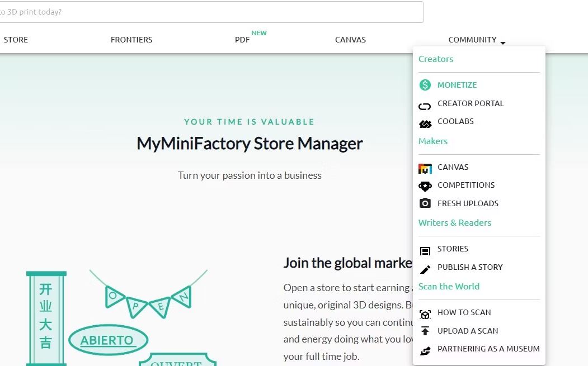
Task: Click the How to Scan cube icon
Action: click(x=425, y=315)
